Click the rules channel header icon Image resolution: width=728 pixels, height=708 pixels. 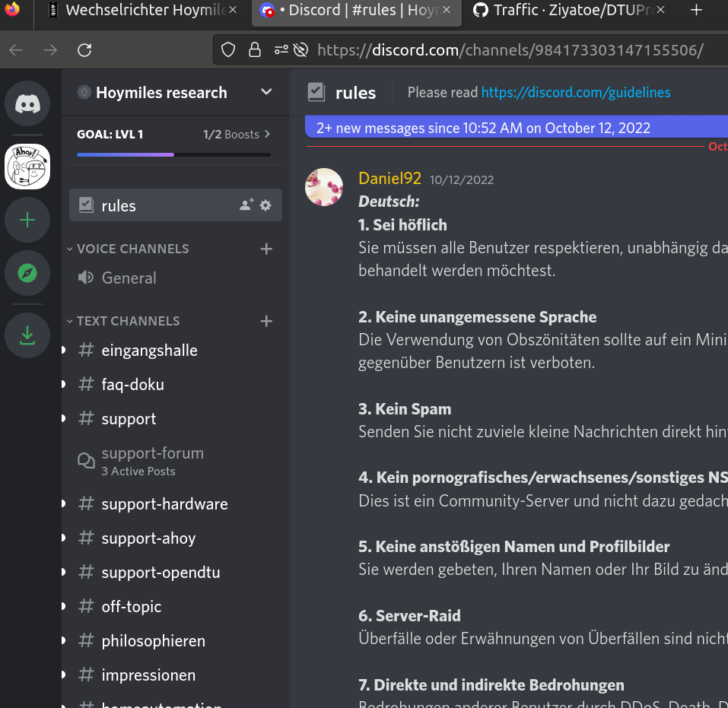(316, 92)
